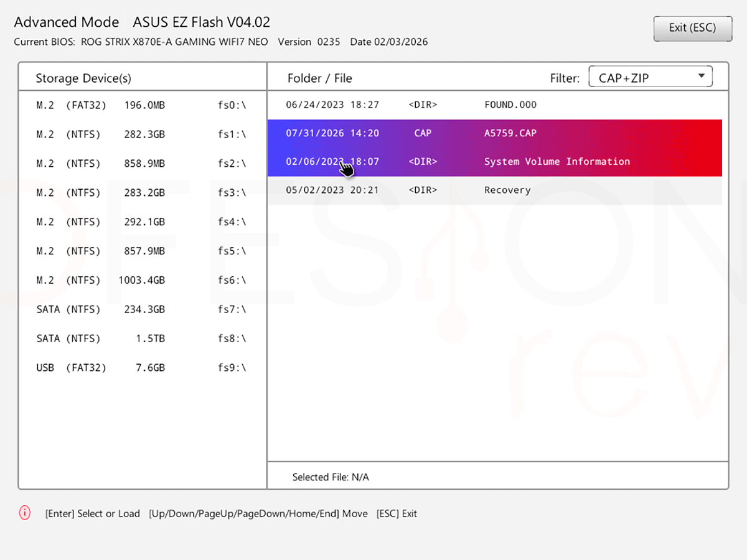
Task: Open the Recovery directory
Action: (x=495, y=190)
